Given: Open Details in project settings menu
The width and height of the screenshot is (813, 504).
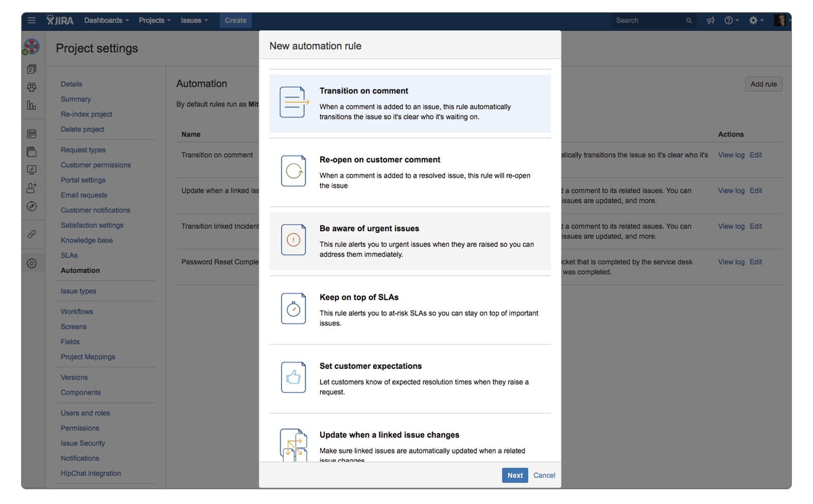Looking at the screenshot, I should coord(72,84).
